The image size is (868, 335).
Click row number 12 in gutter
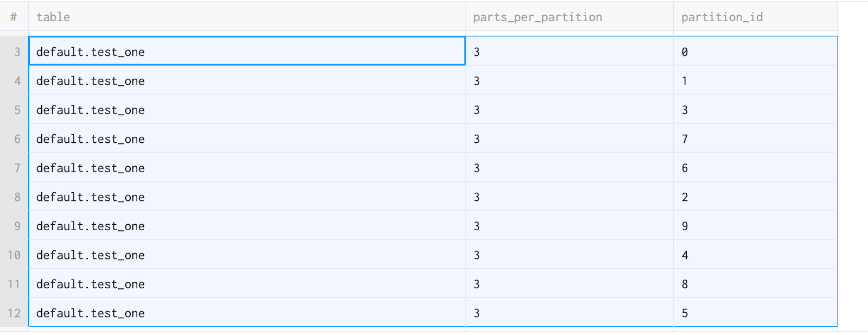click(15, 313)
